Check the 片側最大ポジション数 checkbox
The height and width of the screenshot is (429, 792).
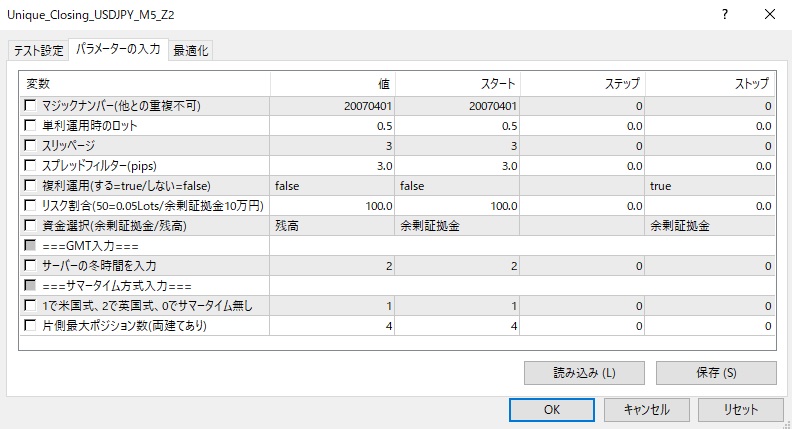coord(30,326)
